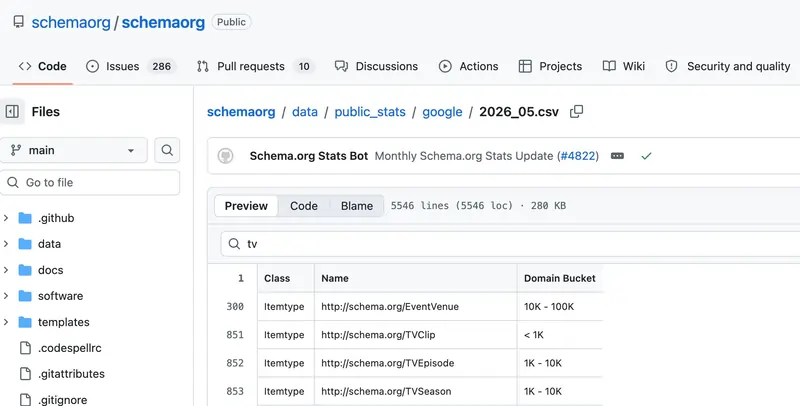The image size is (800, 406).
Task: Open the .github folder
Action: pyautogui.click(x=56, y=218)
